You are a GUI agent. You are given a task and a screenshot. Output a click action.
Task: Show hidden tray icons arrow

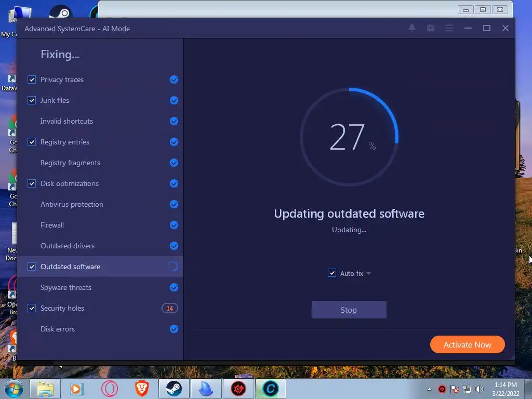coord(429,389)
